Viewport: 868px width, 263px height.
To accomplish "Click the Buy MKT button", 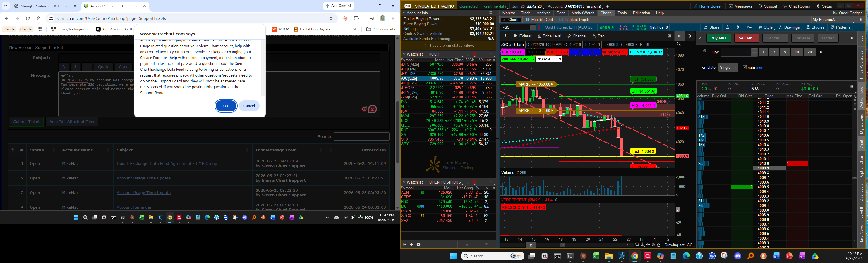I will (718, 38).
